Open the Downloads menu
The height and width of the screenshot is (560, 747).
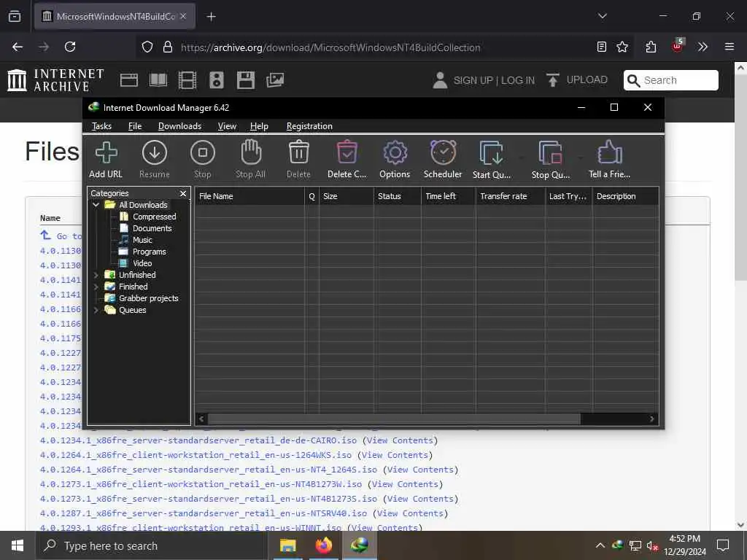(179, 126)
